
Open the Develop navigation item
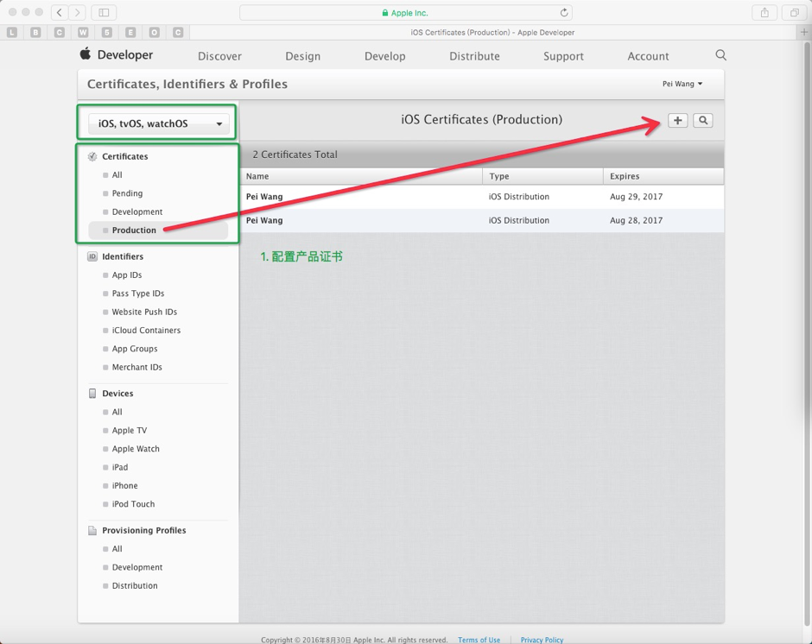click(x=384, y=56)
